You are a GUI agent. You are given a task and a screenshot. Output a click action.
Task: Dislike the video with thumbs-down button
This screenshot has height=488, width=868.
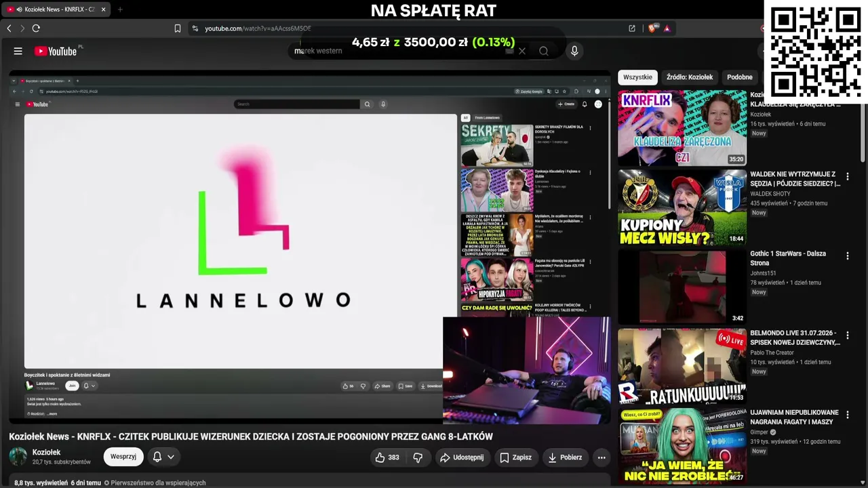coord(418,457)
